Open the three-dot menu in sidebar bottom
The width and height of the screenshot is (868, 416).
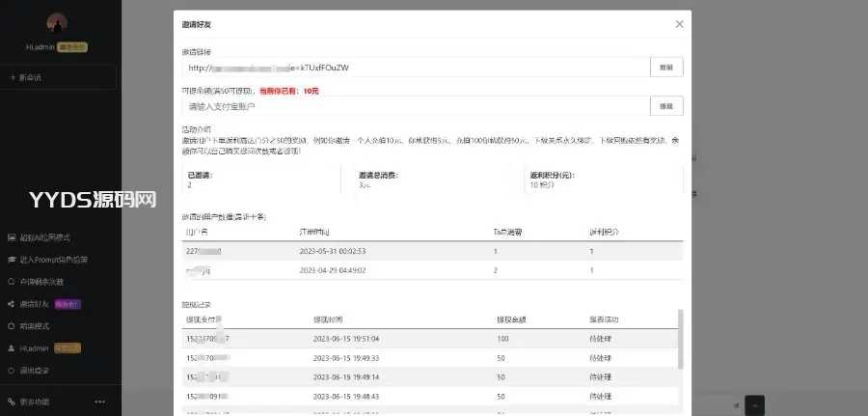[x=100, y=402]
